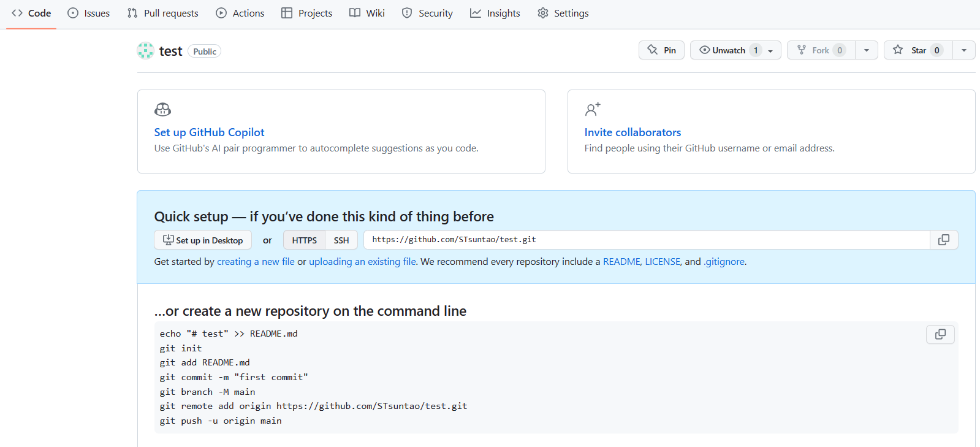980x447 pixels.
Task: Click the test repository avatar icon
Action: click(x=145, y=51)
